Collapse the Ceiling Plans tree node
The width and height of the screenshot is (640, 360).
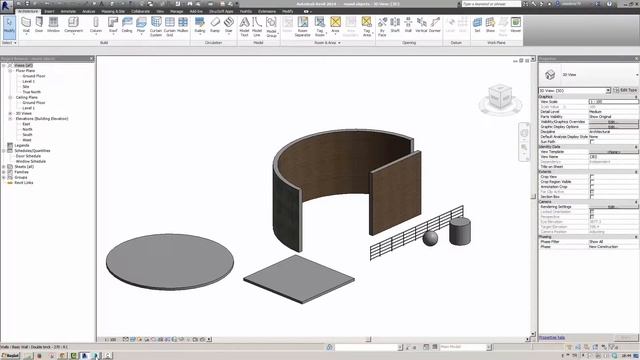click(10, 98)
